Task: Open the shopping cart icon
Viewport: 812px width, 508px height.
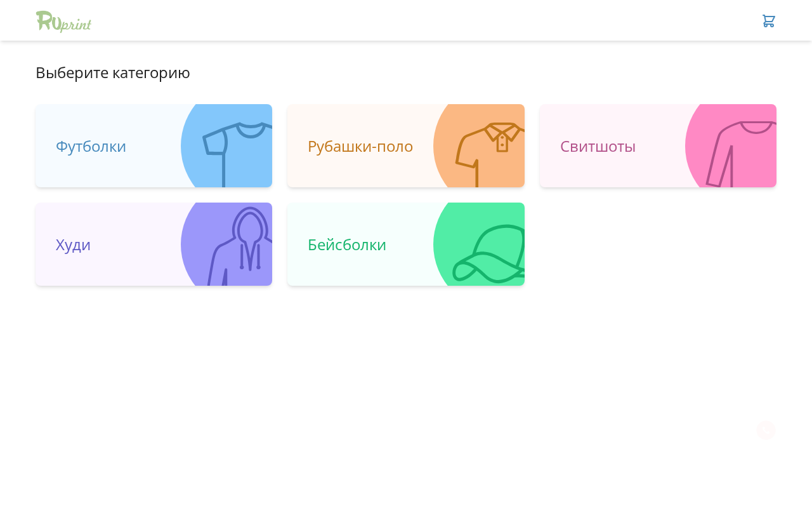Action: 769,21
